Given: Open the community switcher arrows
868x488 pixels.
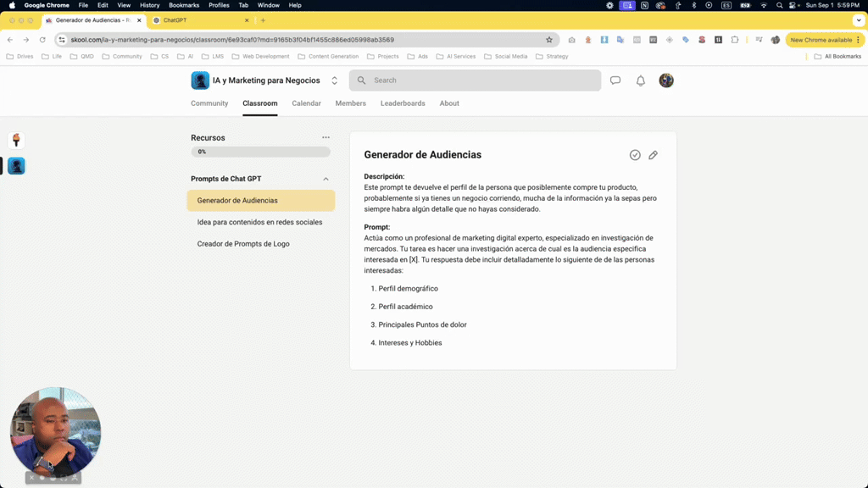Looking at the screenshot, I should 334,80.
